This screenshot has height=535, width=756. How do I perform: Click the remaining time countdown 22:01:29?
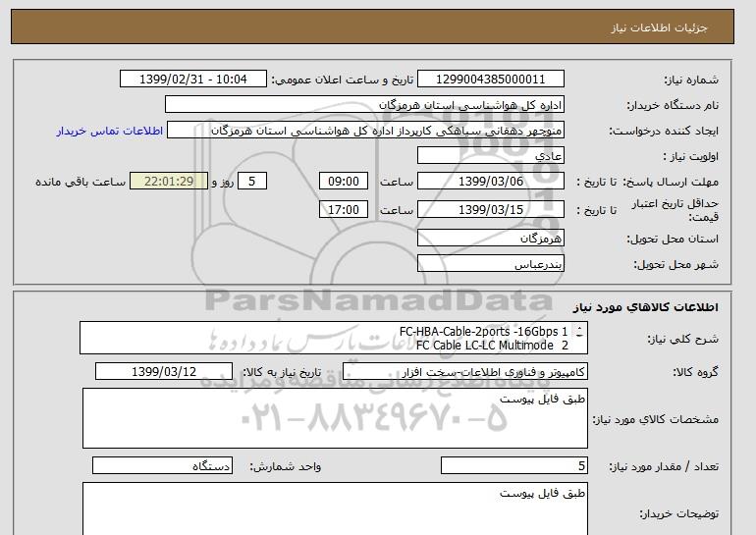[x=169, y=182]
